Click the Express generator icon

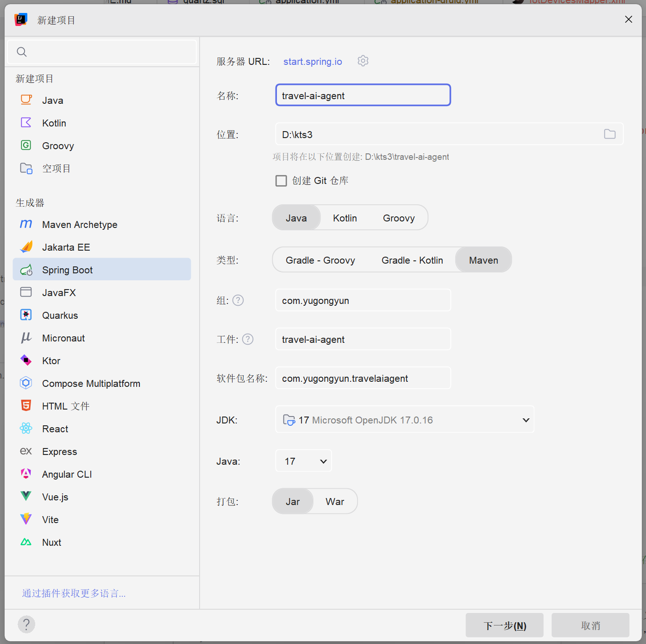(26, 451)
